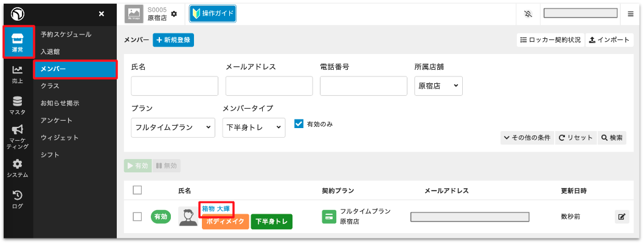Click the edit icon for 箱物 大輝
Screen dimensions: 644x244
click(621, 216)
